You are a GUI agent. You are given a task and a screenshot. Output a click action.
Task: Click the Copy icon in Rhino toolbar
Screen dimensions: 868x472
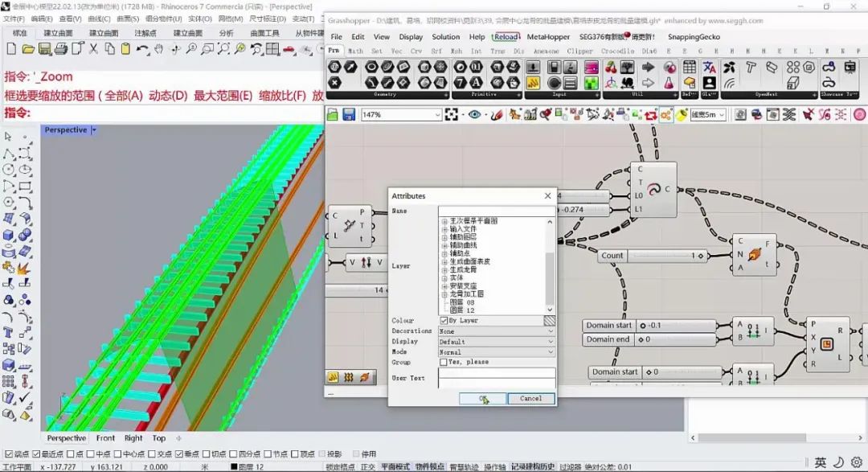point(109,49)
